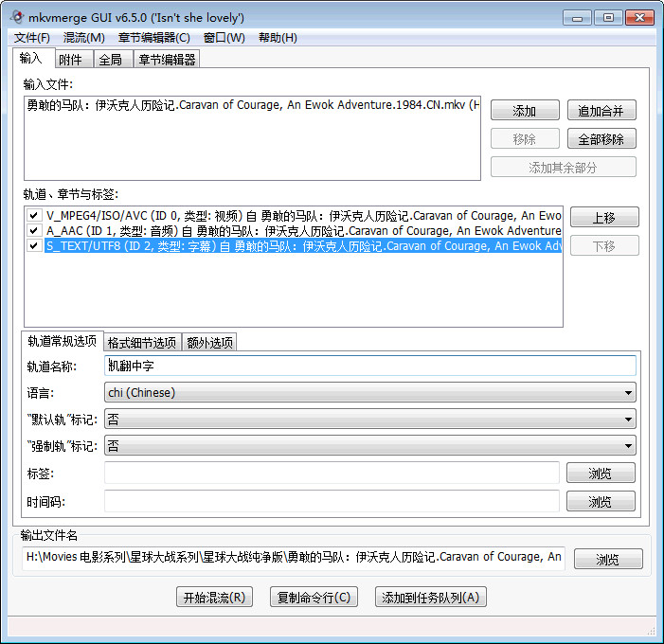Expand the "默认轨"标记 dropdown
The height and width of the screenshot is (644, 664).
[x=369, y=420]
